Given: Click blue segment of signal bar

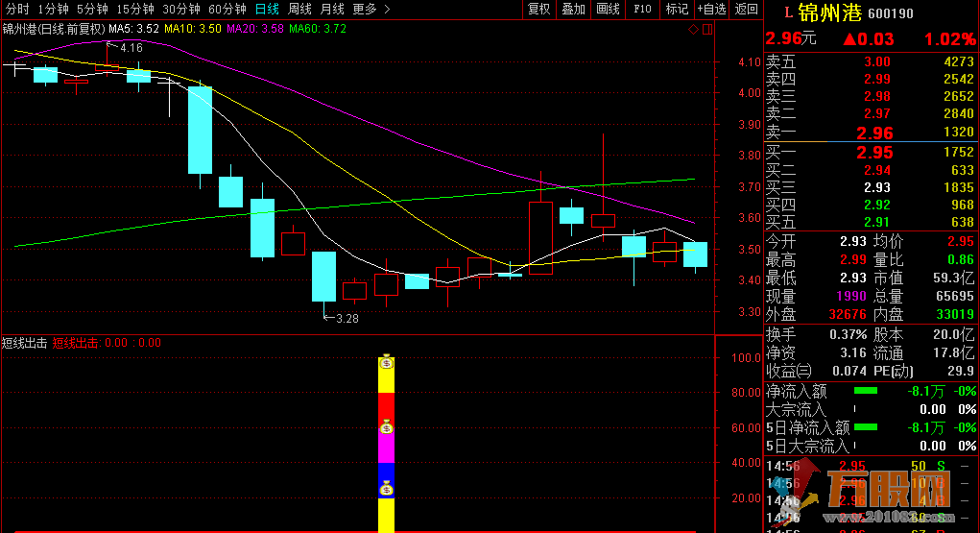Looking at the screenshot, I should [386, 472].
